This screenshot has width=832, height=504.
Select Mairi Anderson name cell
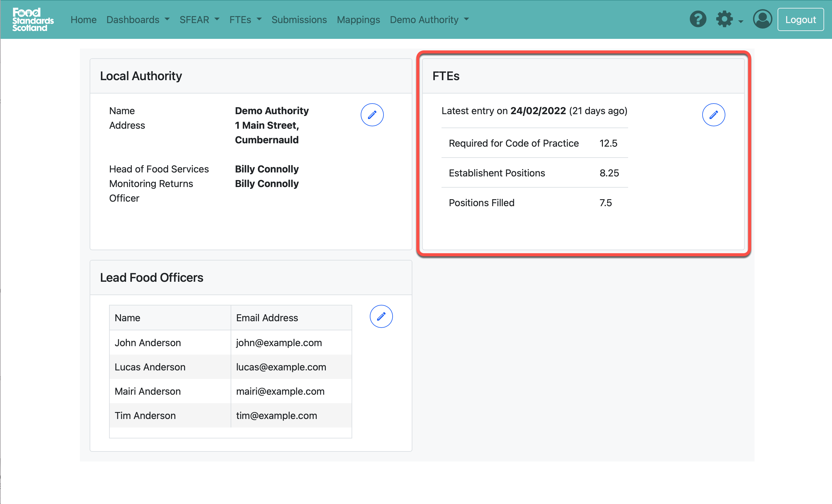pos(170,391)
